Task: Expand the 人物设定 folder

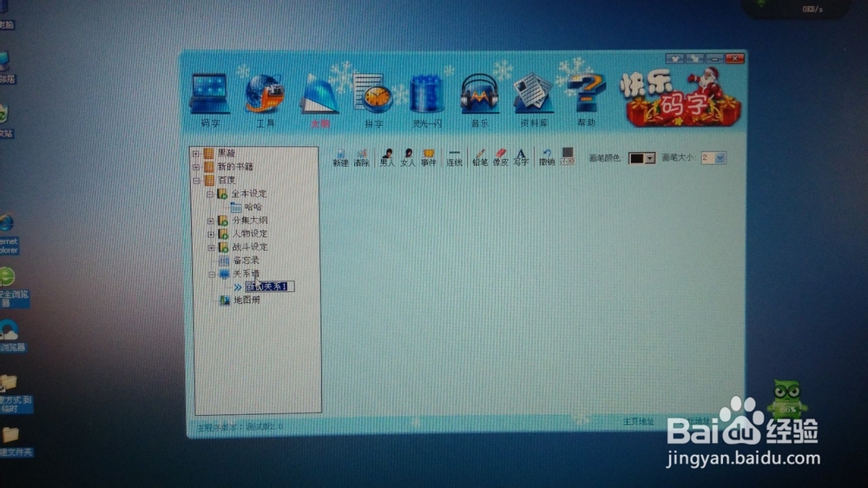Action: tap(210, 234)
